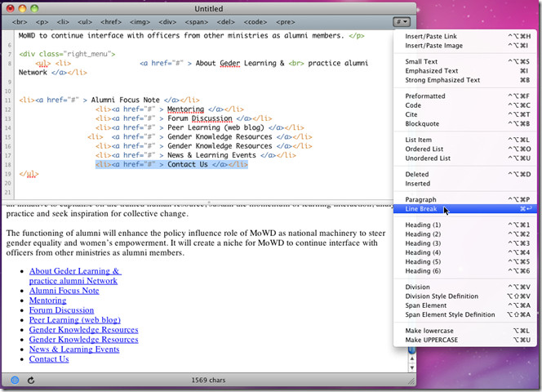Open the Alumni Focus Note link
Viewport: 542px width, 392px height.
coord(64,290)
